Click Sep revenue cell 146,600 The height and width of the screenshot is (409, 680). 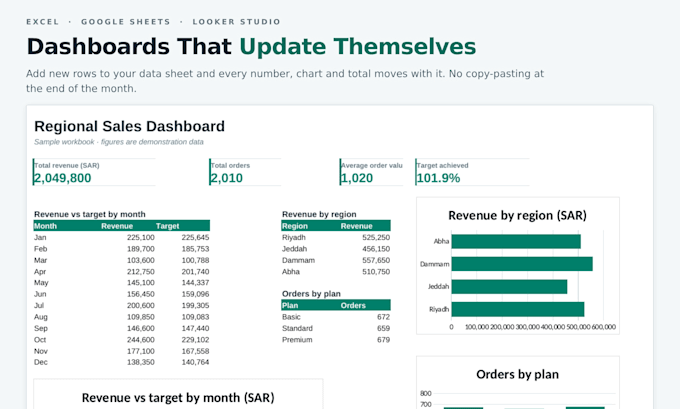141,328
